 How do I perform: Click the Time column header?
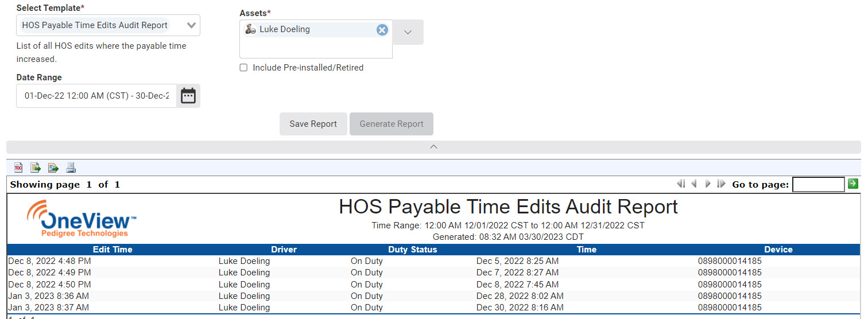(587, 250)
